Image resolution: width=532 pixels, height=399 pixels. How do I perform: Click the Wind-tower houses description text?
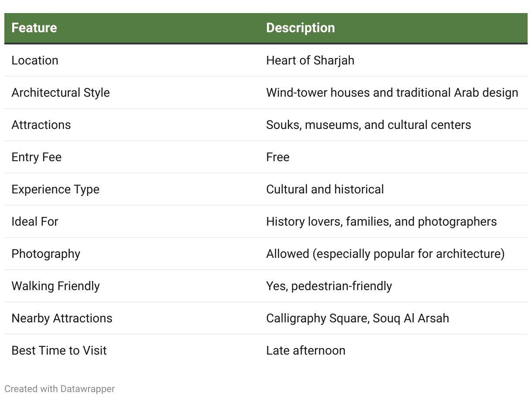[392, 92]
